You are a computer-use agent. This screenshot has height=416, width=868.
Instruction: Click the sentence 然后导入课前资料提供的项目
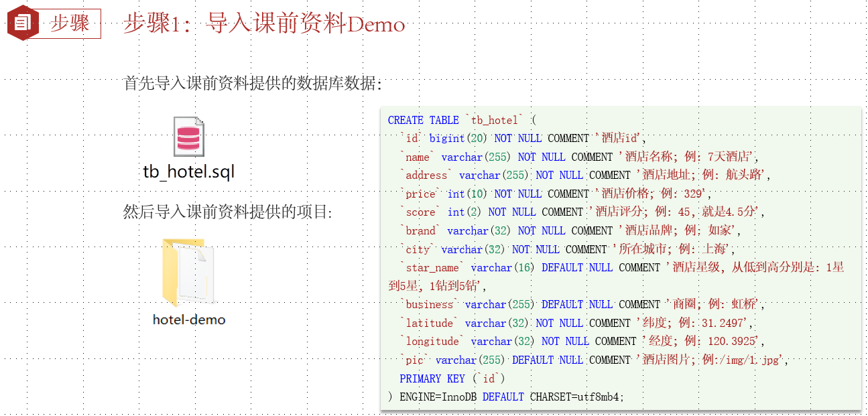228,212
